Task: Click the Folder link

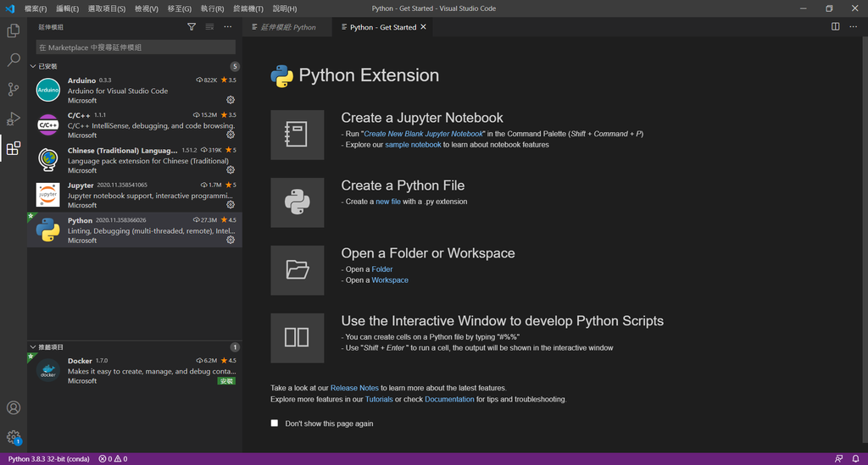Action: coord(382,269)
